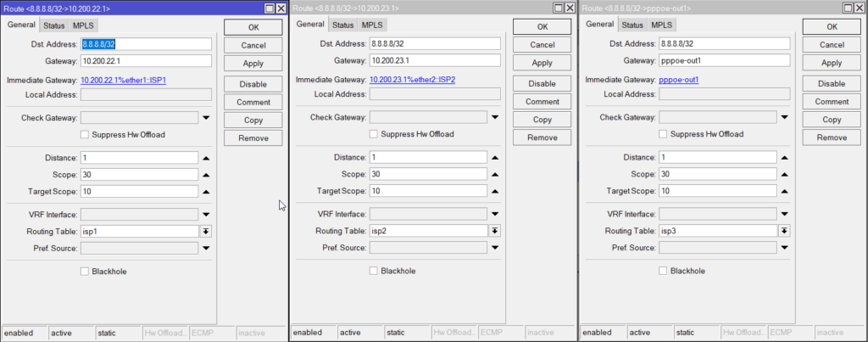The image size is (868, 342).
Task: Expand Check Gateway arrow in 10.200.23.1 window
Action: (x=495, y=117)
